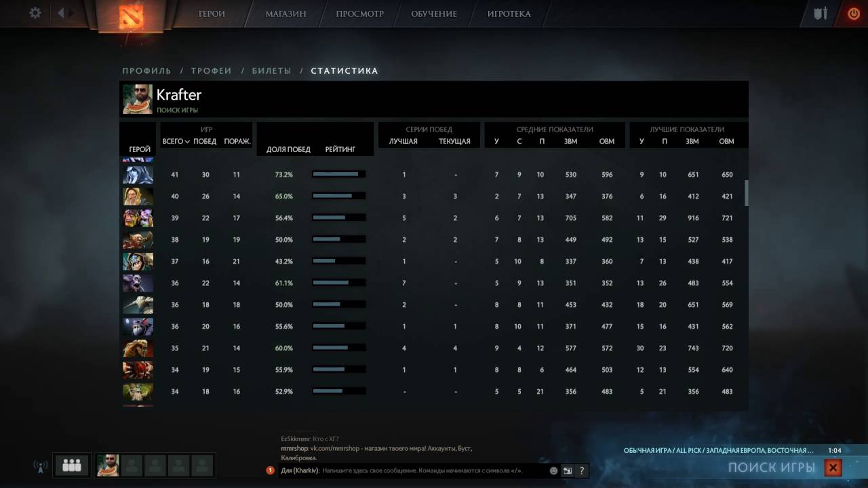Click the red power quit icon

click(853, 14)
